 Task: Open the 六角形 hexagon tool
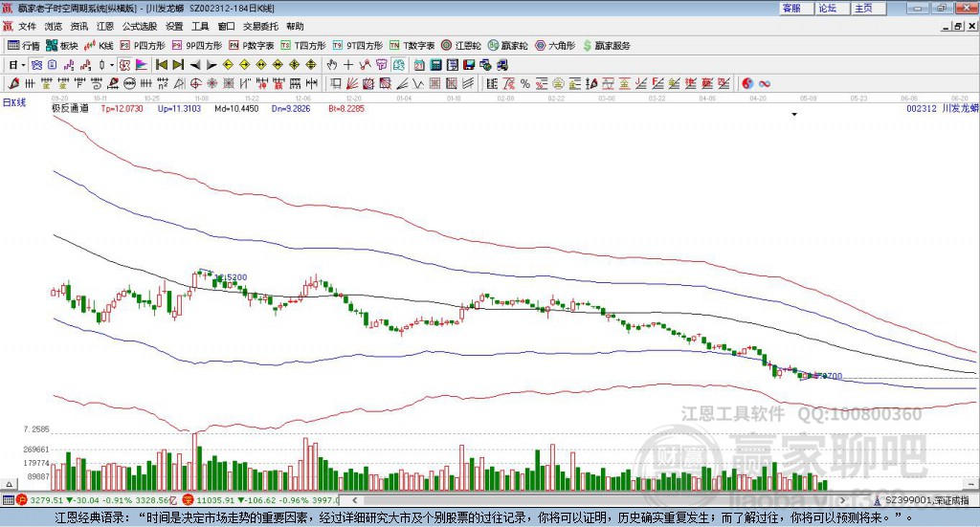pos(555,46)
